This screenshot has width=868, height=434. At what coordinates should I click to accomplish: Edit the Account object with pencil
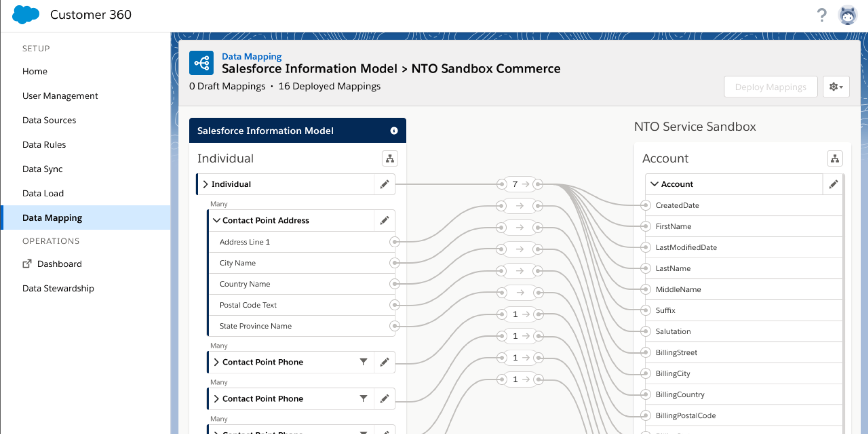pyautogui.click(x=833, y=184)
